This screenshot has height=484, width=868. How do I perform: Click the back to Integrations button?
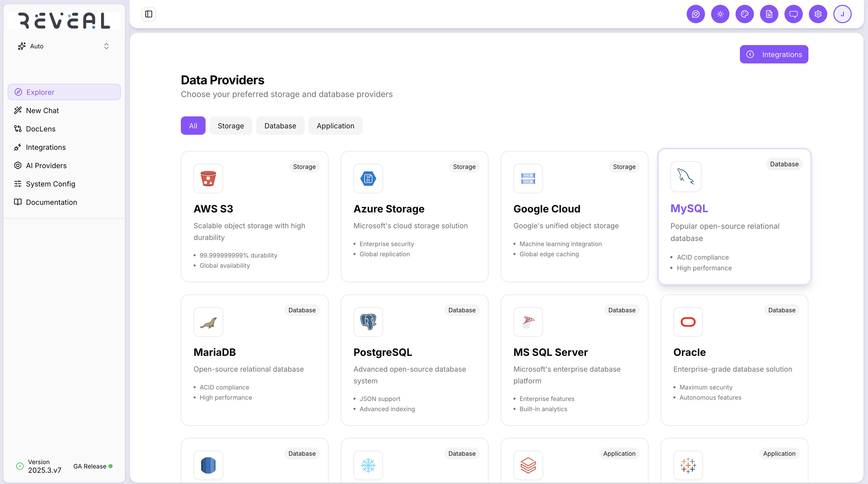pos(774,54)
